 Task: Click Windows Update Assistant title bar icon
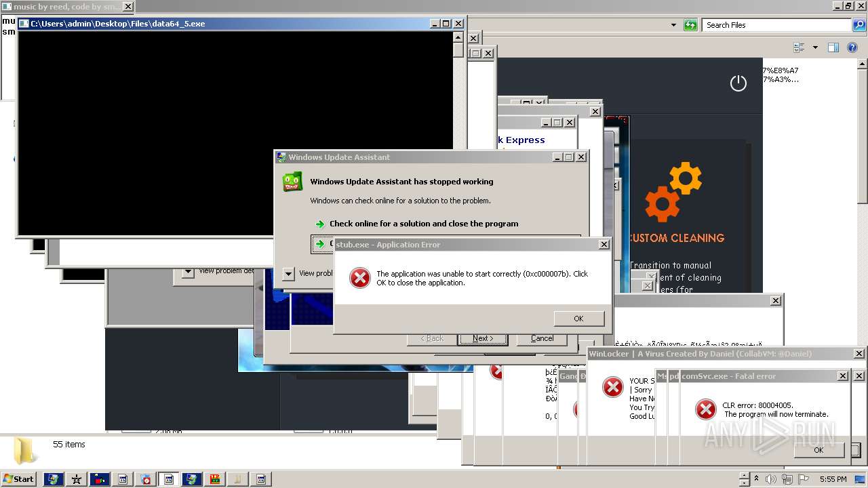coord(281,157)
